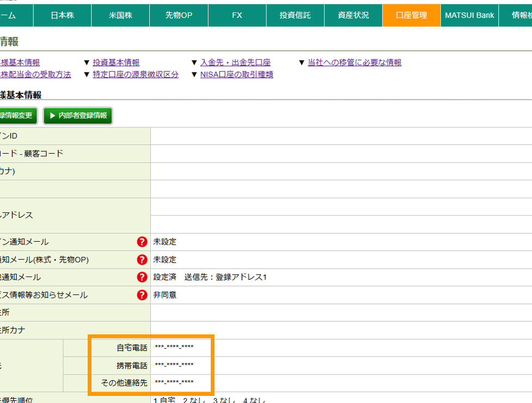Click arrow before 特定口座の源泉徴収区分
The height and width of the screenshot is (403, 532).
[x=86, y=75]
